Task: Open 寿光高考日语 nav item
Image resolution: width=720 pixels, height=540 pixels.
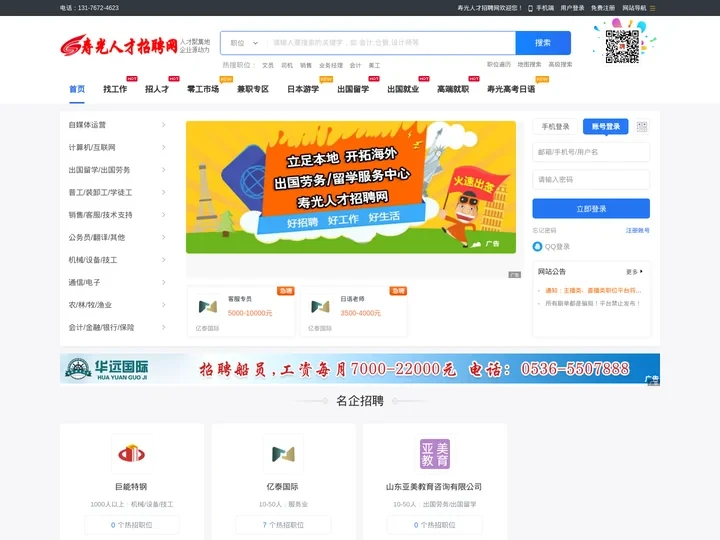Action: [x=511, y=89]
